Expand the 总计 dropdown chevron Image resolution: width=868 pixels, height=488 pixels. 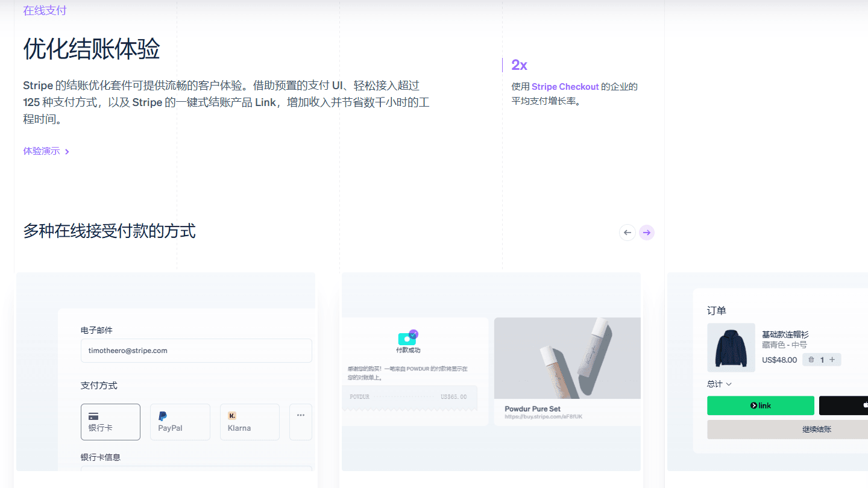coord(729,384)
